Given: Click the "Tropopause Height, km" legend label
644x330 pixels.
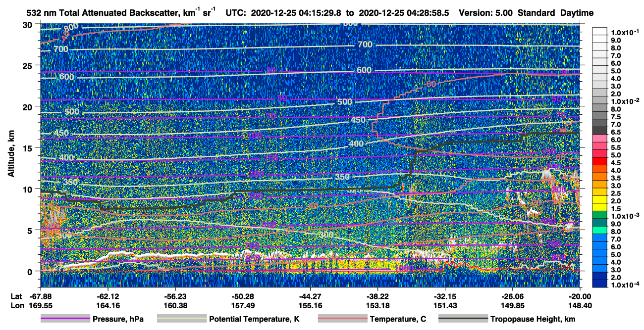Looking at the screenshot, I should [x=533, y=319].
